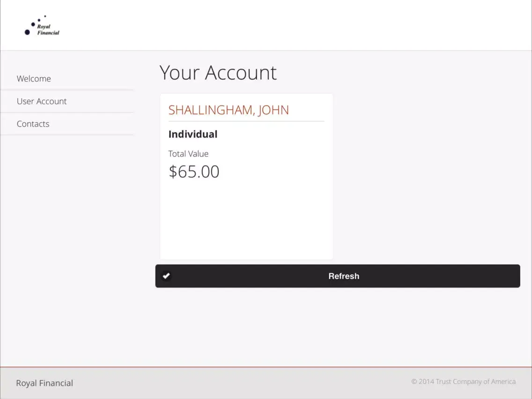Go to Contacts in the sidebar menu
Viewport: 532px width, 399px height.
[33, 124]
